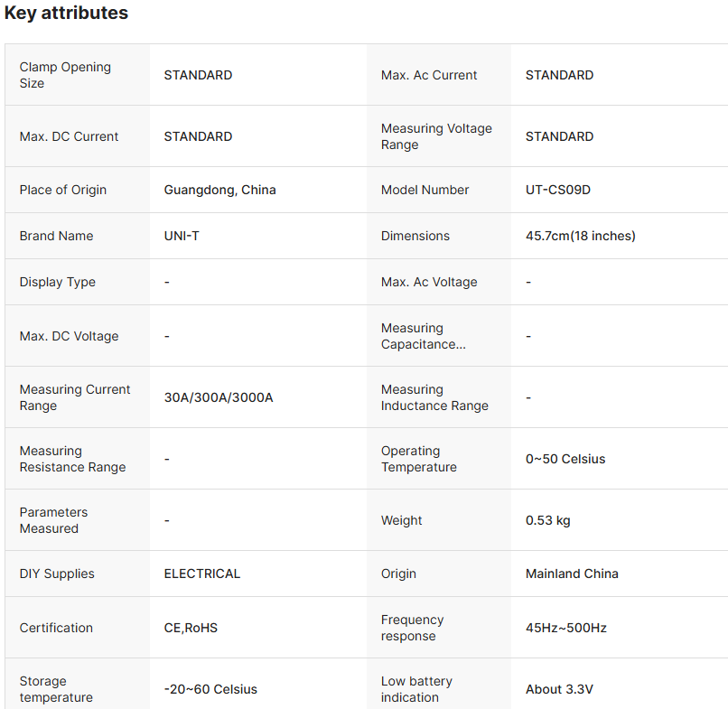This screenshot has width=728, height=709.
Task: Click the 45Hz~500Hz frequency response value
Action: click(565, 628)
